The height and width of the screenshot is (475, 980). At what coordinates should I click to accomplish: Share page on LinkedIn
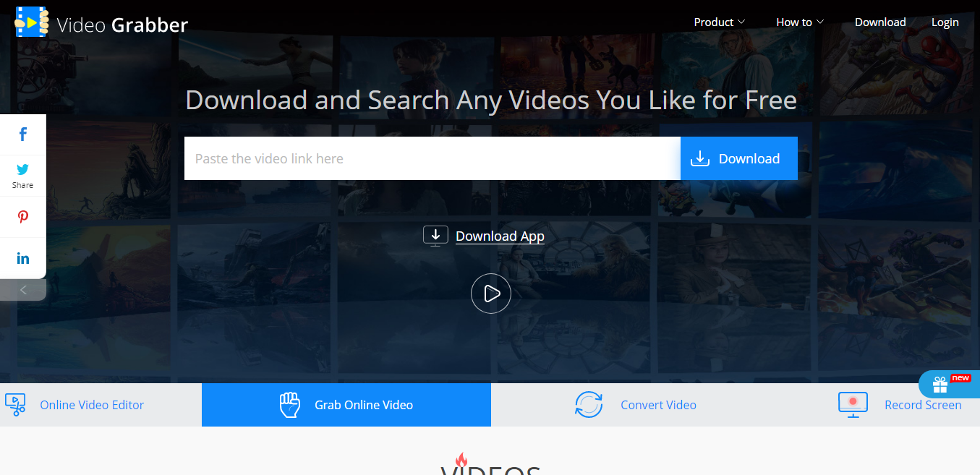23,258
